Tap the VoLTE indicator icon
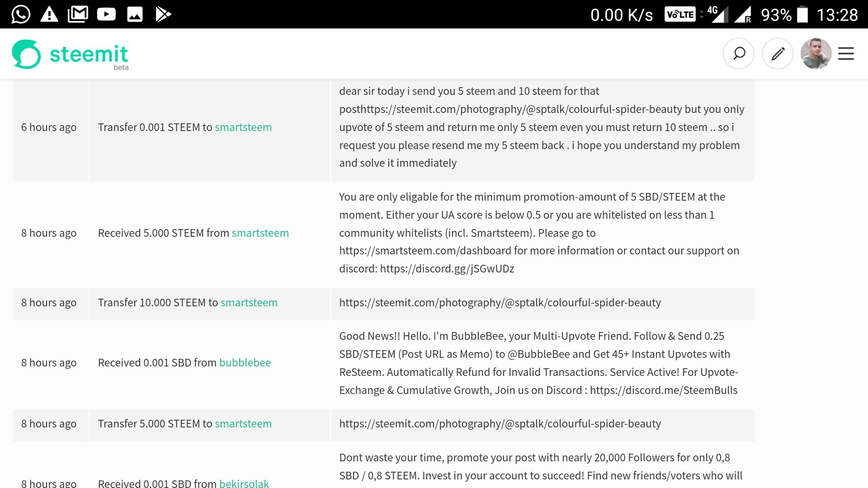868x488 pixels. point(680,14)
